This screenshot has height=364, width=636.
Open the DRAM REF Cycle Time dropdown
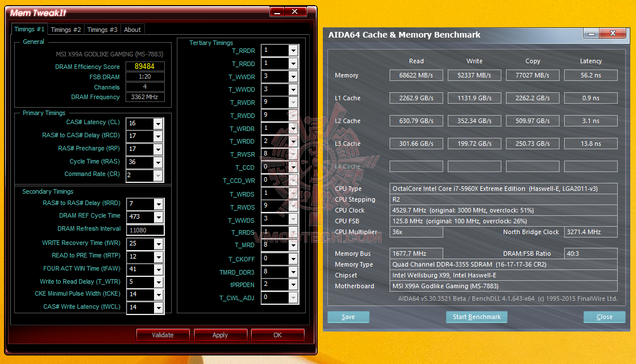coord(159,216)
